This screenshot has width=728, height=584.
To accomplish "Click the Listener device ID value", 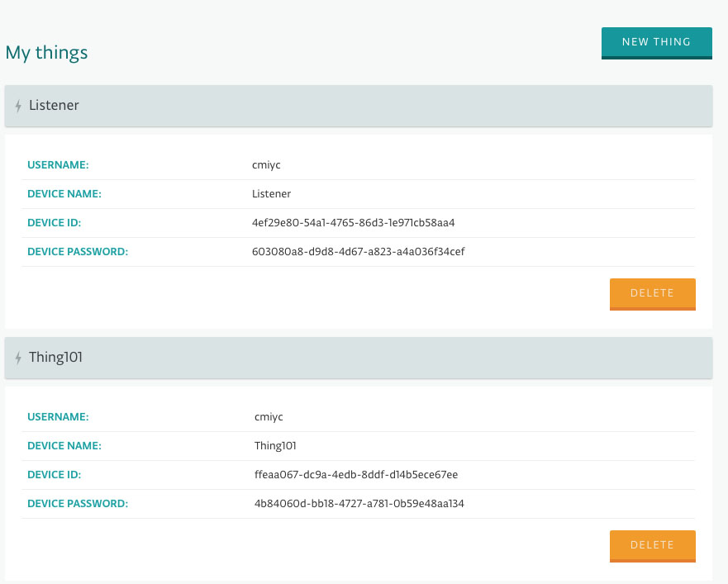I will tap(354, 223).
